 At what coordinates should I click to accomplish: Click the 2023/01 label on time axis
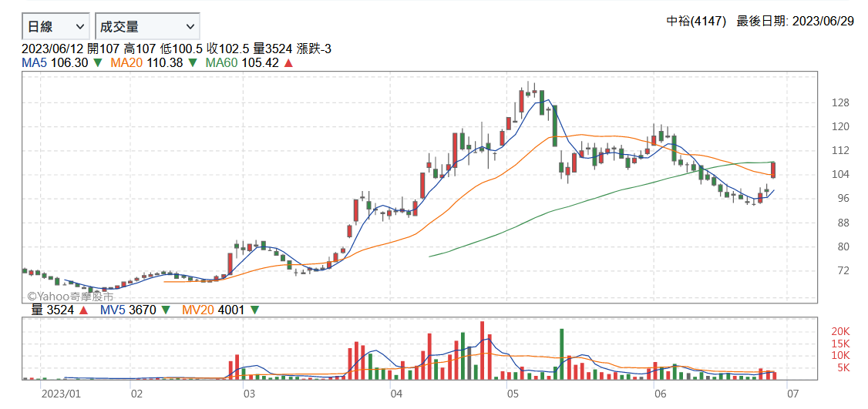(61, 394)
